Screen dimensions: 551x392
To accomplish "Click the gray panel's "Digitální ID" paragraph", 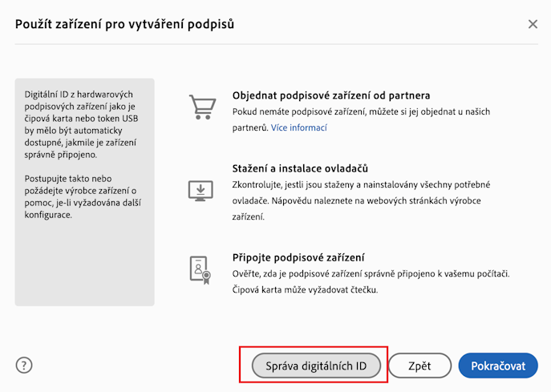I will coord(81,123).
